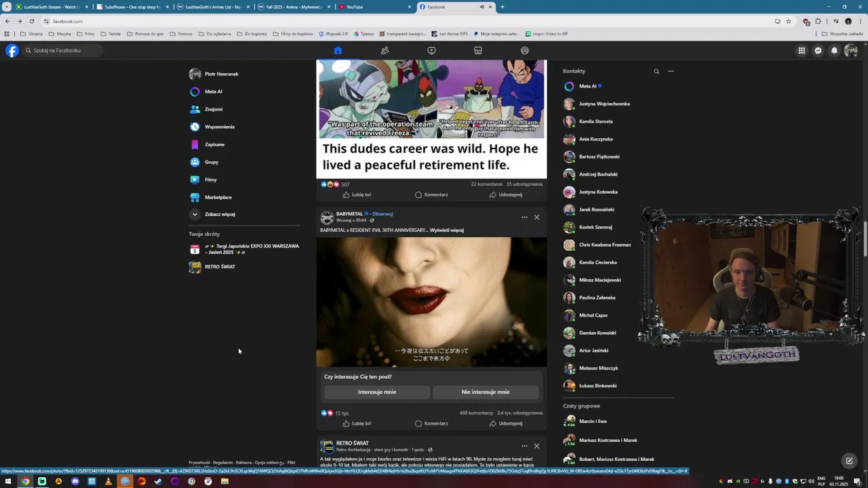View 22 komentarze on meme post
Viewport: 868px width, 488px height.
(487, 184)
